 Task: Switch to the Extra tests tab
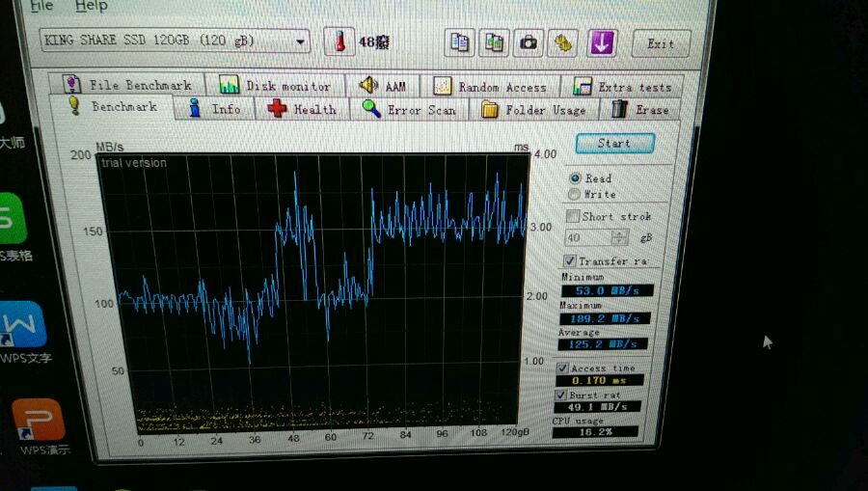622,87
